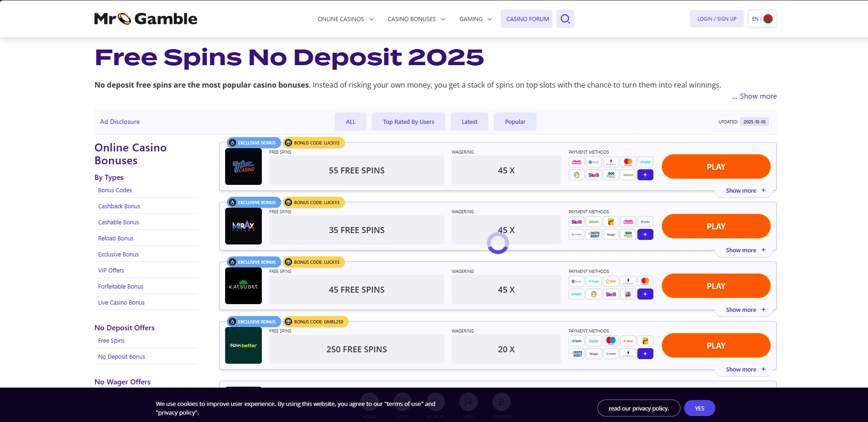Expand the Online Casinos menu
This screenshot has height=422, width=868.
[x=346, y=19]
